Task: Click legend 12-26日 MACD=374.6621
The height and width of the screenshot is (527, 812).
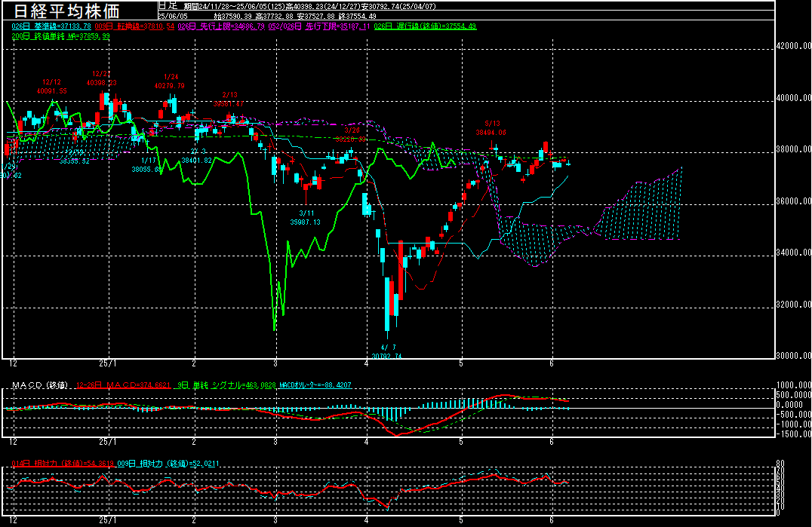Action: pyautogui.click(x=123, y=385)
